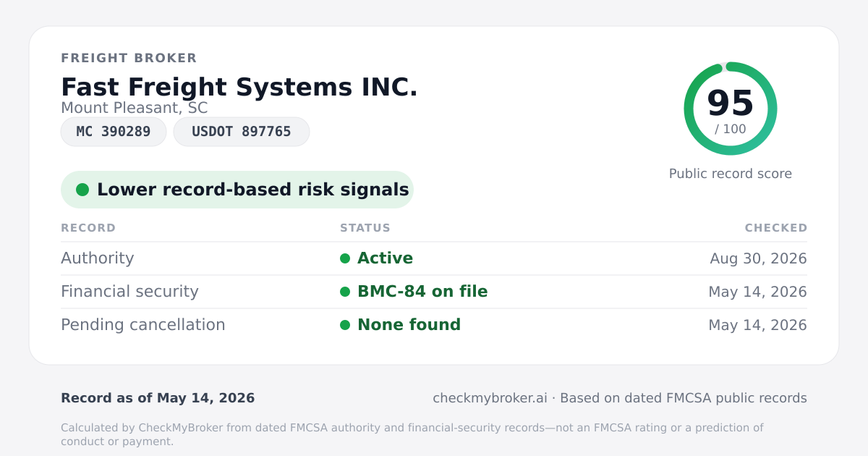The image size is (868, 456).
Task: Click the RECORD column header
Action: [x=88, y=228]
